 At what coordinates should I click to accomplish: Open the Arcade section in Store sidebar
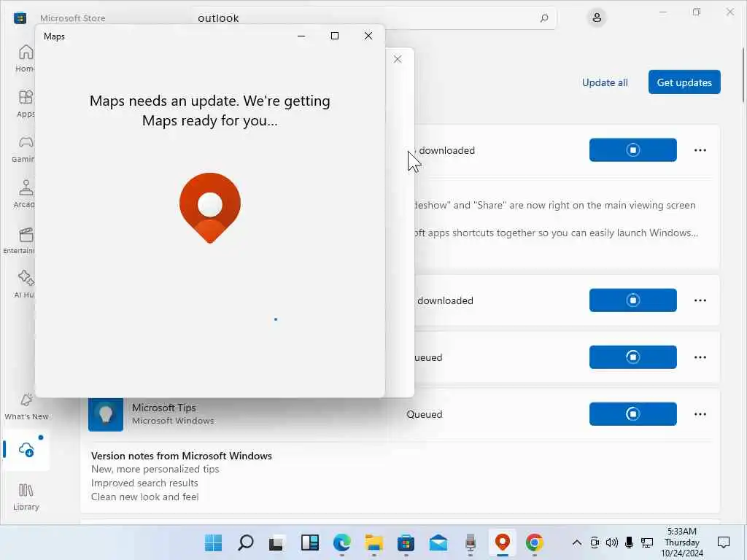[23, 194]
